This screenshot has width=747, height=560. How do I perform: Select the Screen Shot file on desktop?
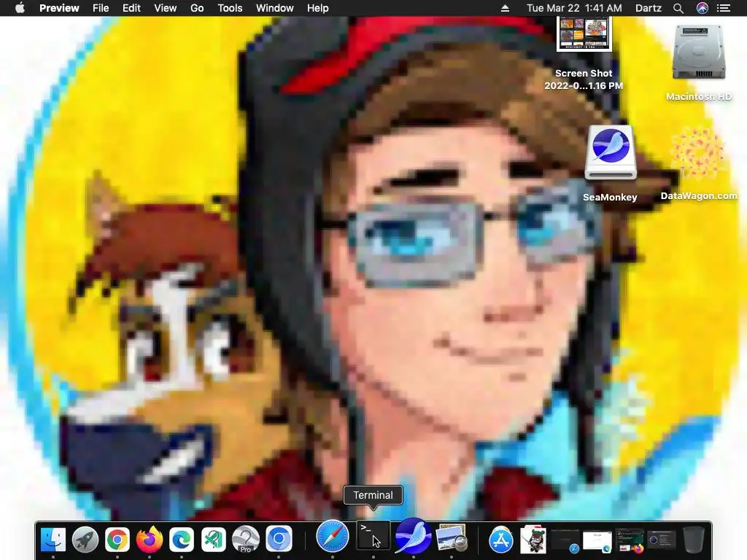[584, 34]
